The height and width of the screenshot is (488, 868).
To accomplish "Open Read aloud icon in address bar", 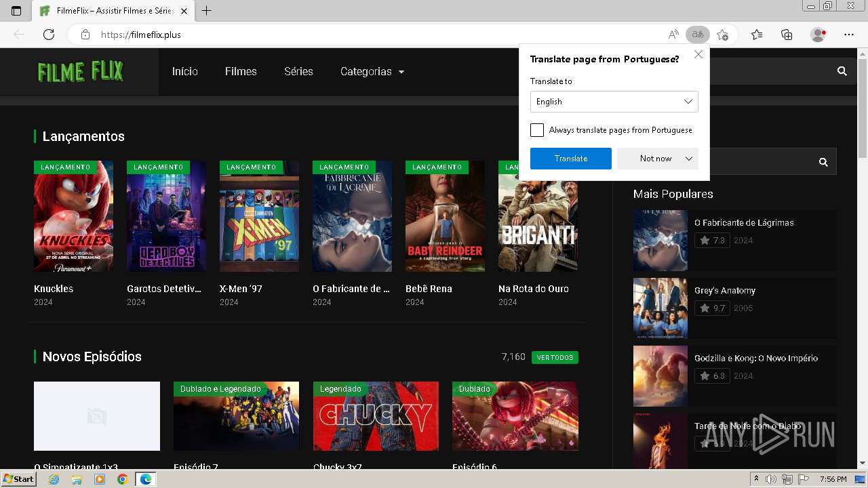I will point(673,35).
